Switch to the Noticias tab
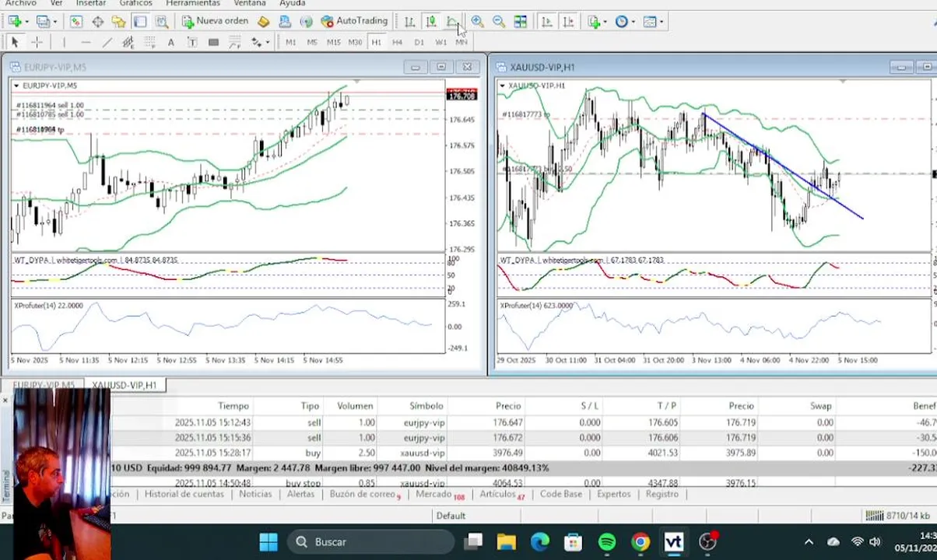 (255, 494)
